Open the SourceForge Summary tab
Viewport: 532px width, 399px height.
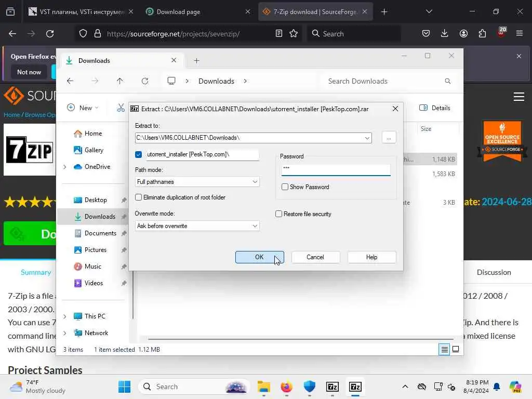pyautogui.click(x=36, y=272)
